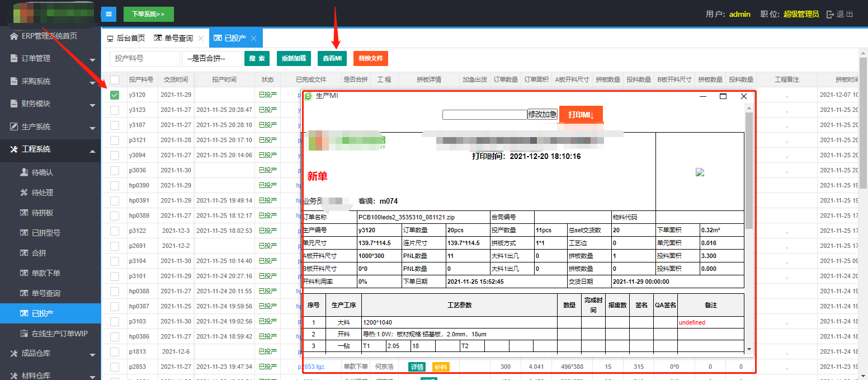Screen dimensions: 868x380
Task: Expand the 财务模块 menu
Action: 50,104
